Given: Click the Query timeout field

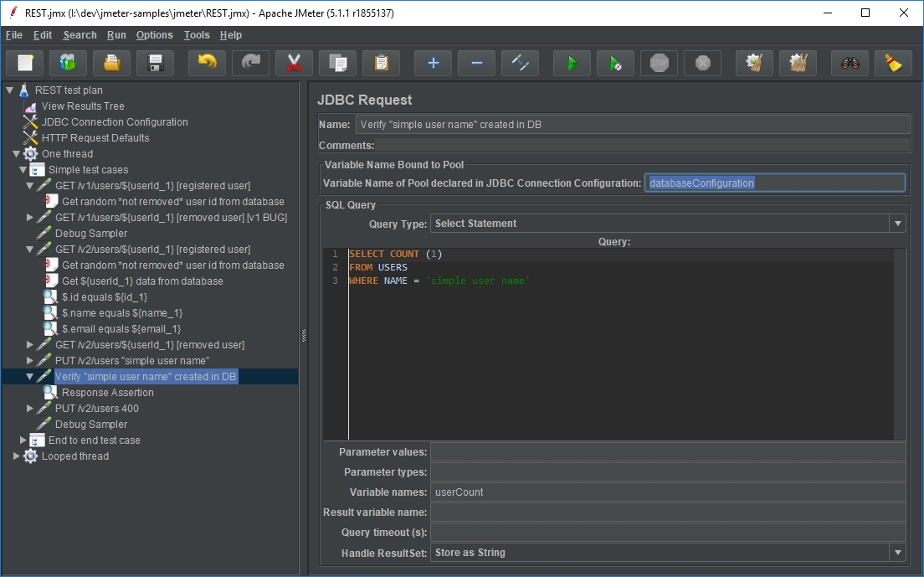Looking at the screenshot, I should (x=668, y=533).
